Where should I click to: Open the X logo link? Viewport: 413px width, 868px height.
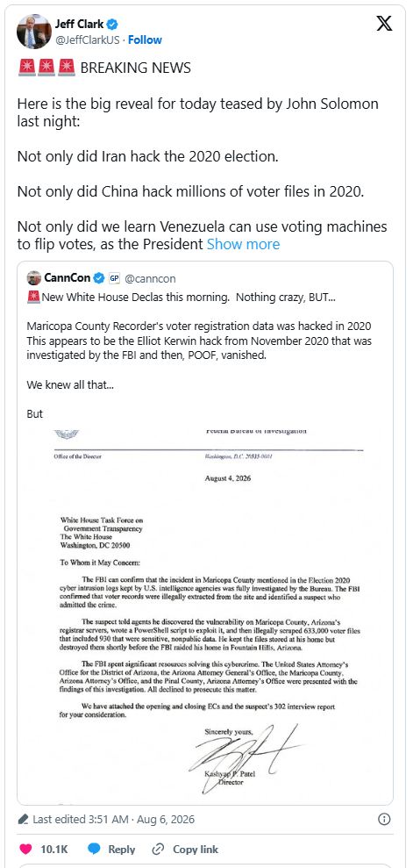point(384,24)
